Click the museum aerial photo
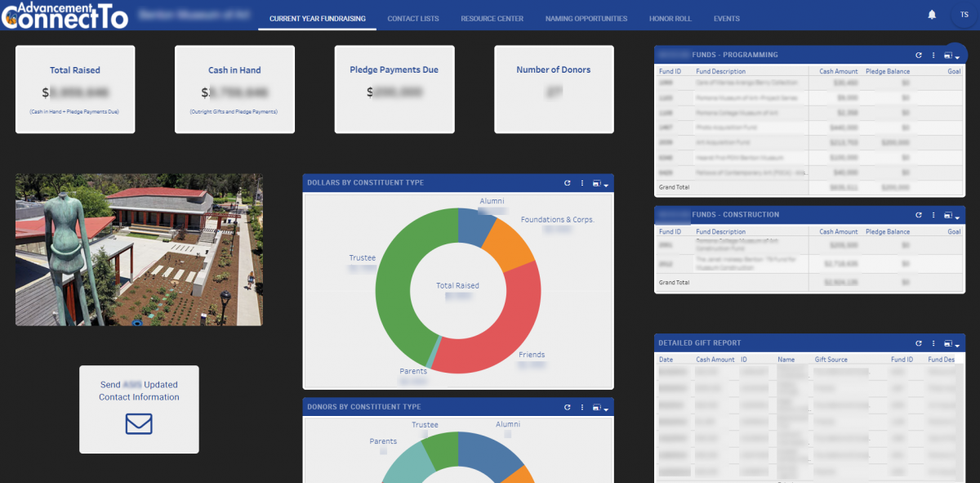 139,249
